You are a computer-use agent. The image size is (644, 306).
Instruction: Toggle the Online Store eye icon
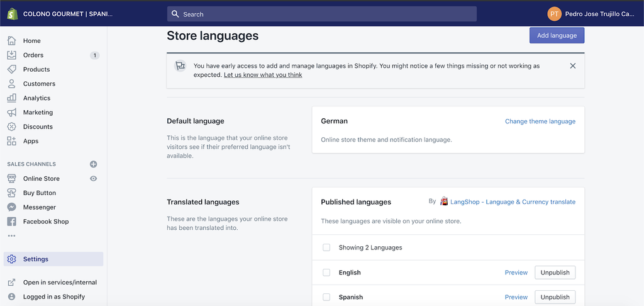click(x=94, y=179)
